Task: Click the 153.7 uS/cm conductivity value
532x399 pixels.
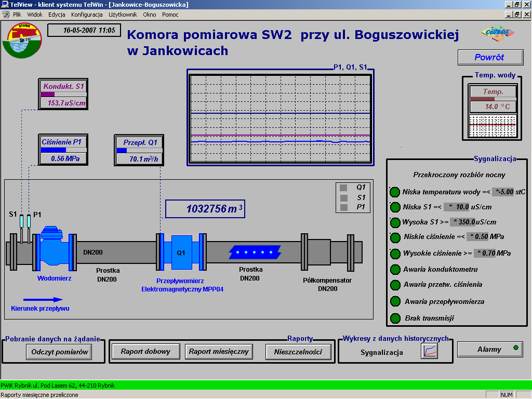Action: pos(63,103)
